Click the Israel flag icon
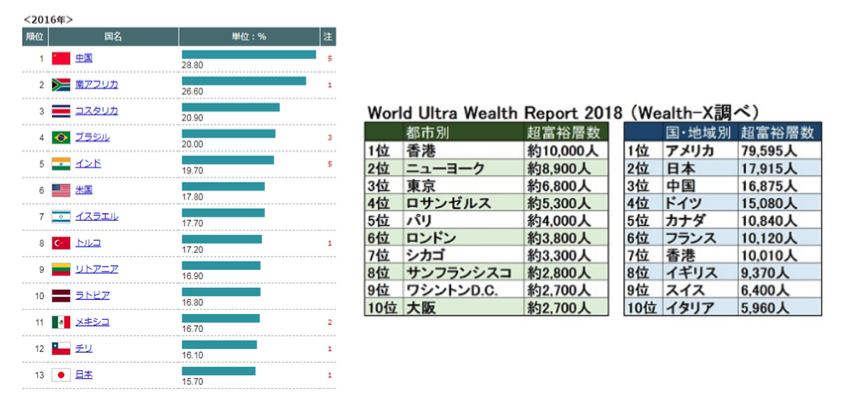The height and width of the screenshot is (402, 856). pos(61,217)
